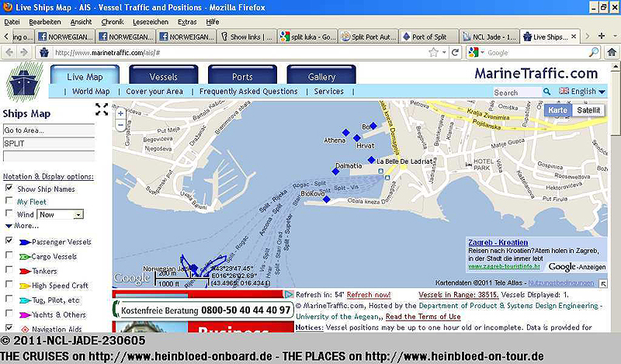
Task: Click the browser Back arrow
Action: coord(10,52)
